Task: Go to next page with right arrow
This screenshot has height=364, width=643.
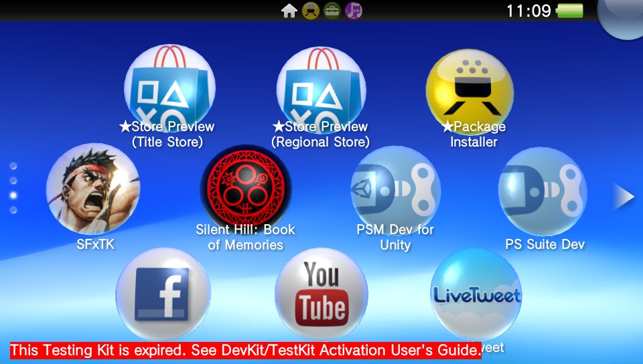Action: (x=624, y=197)
